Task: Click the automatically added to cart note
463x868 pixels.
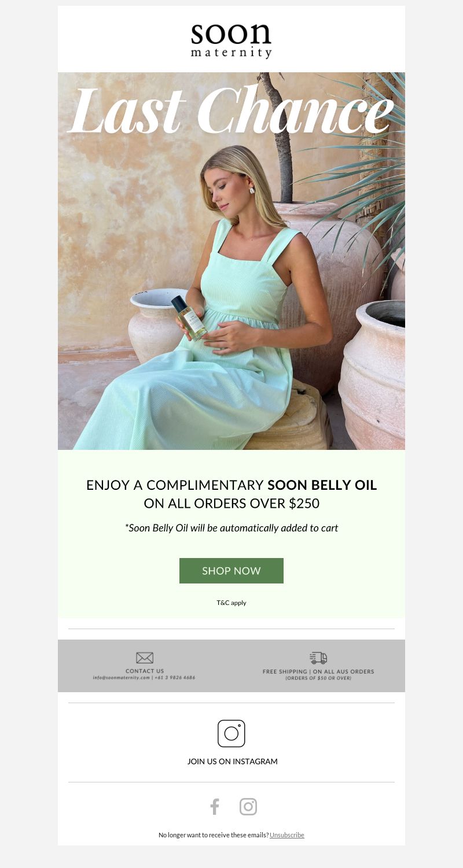Action: 231,528
